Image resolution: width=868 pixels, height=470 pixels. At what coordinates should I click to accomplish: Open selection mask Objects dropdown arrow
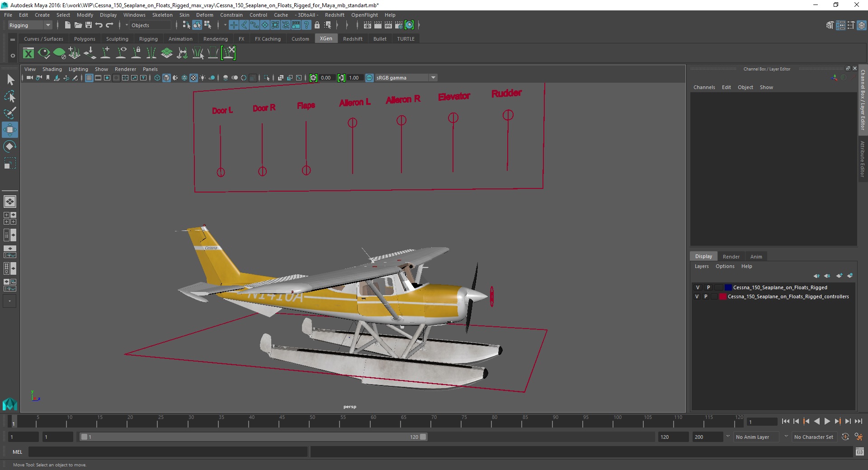coord(127,25)
